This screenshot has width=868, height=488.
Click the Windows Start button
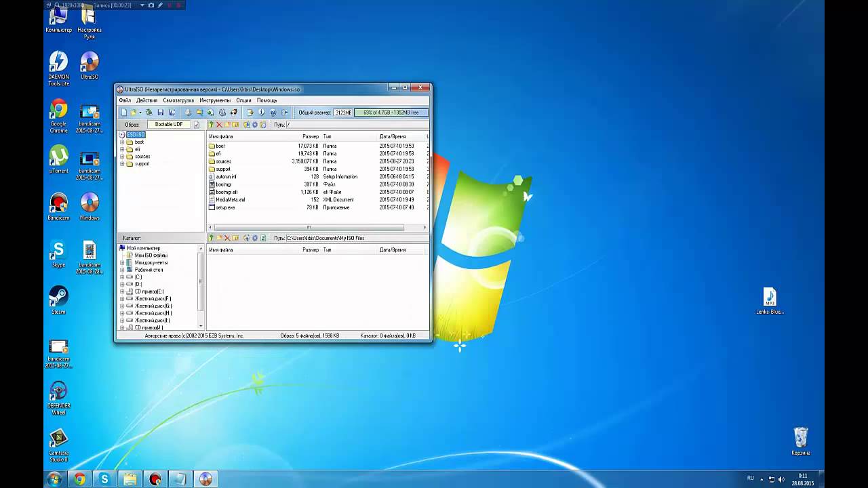[x=54, y=479]
